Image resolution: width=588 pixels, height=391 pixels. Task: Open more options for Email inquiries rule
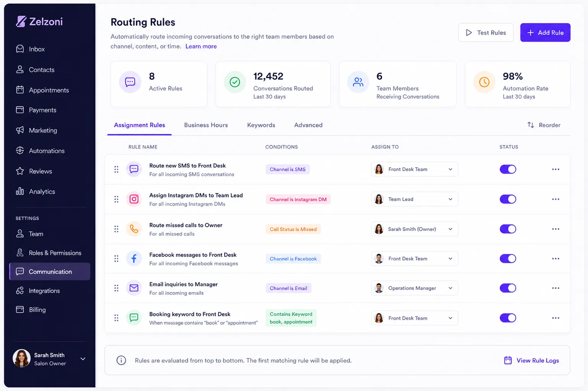[555, 288]
